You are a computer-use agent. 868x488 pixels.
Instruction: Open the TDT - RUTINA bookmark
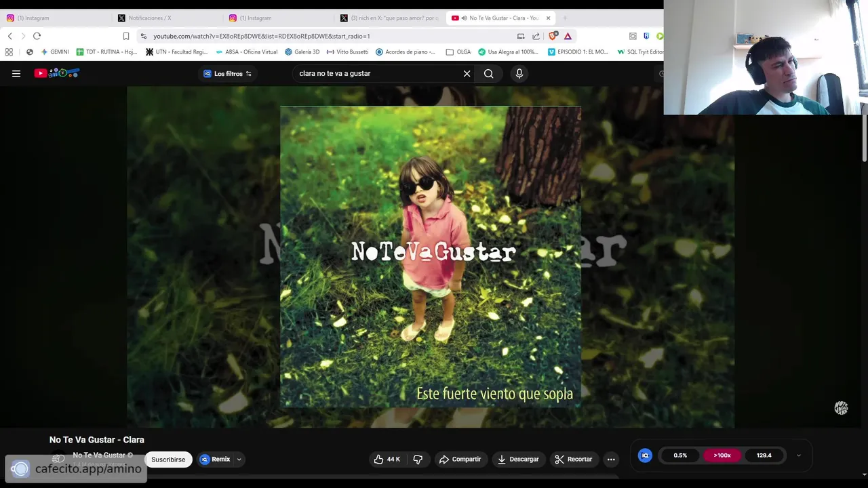click(107, 52)
